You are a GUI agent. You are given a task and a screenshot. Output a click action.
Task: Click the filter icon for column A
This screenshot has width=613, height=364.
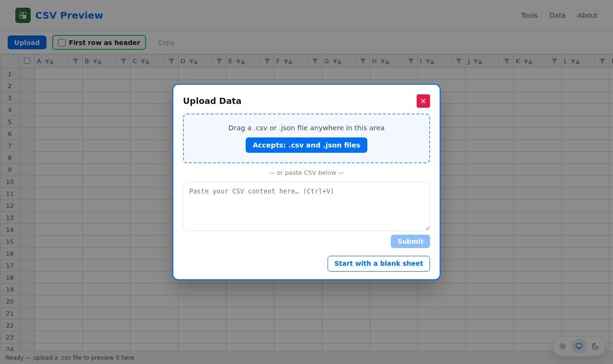(x=76, y=61)
